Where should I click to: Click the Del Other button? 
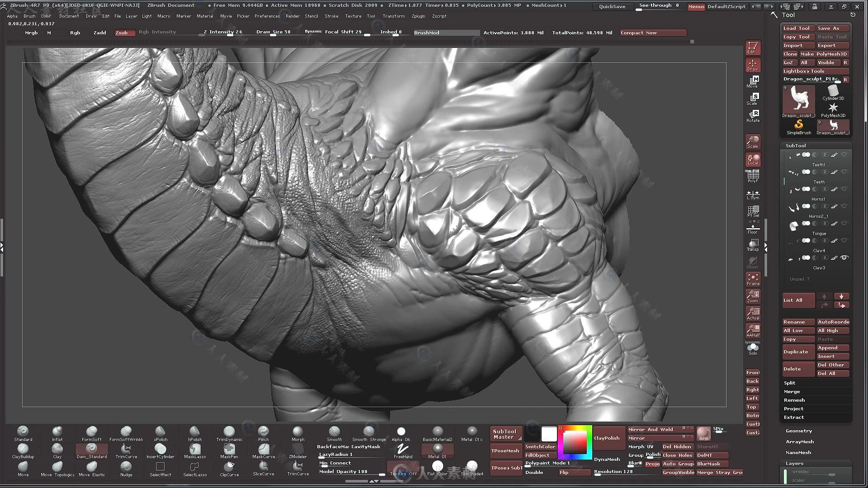(830, 364)
